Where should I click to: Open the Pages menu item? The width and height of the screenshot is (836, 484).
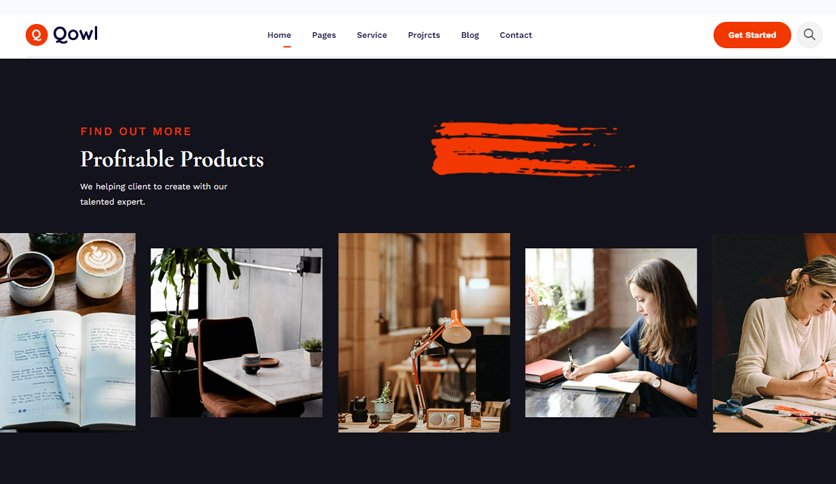[x=324, y=35]
